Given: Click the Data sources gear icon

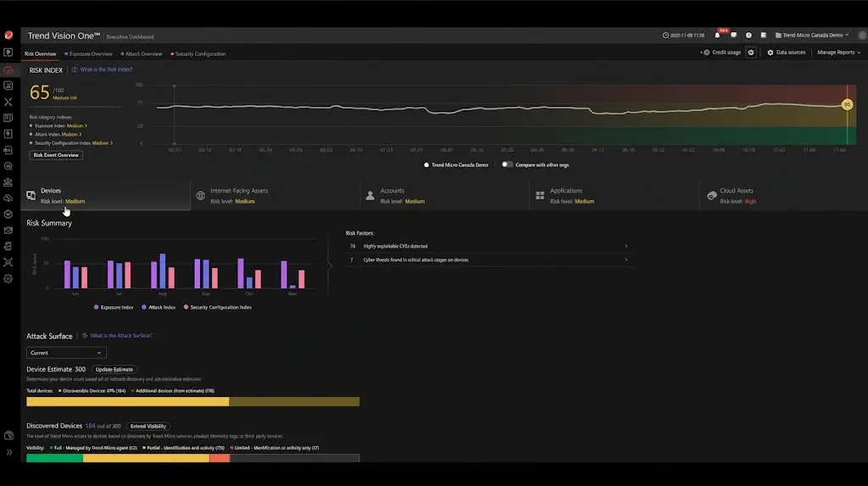Looking at the screenshot, I should [770, 53].
